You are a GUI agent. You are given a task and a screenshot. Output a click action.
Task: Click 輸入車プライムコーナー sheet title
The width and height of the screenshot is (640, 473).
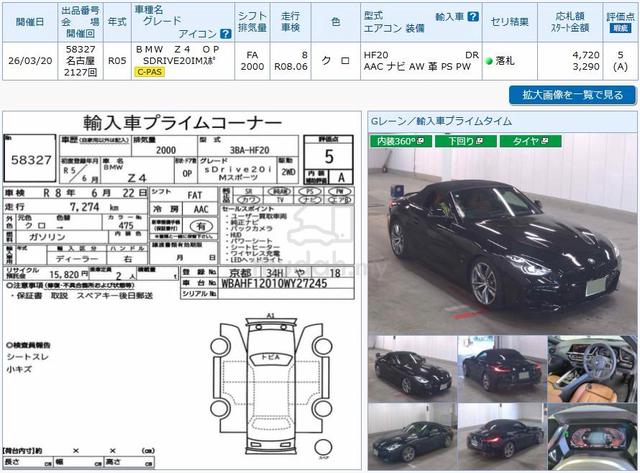coord(182,122)
